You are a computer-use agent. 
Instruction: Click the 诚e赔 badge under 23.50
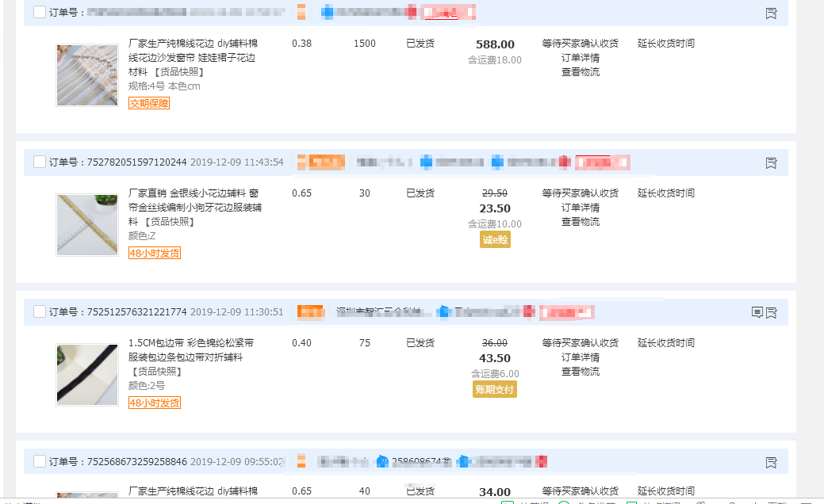tap(495, 239)
